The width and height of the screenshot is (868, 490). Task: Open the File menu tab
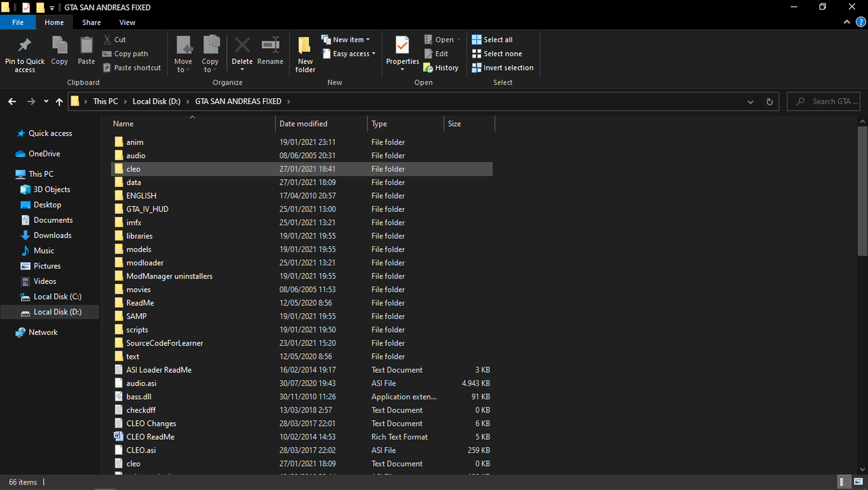(18, 22)
